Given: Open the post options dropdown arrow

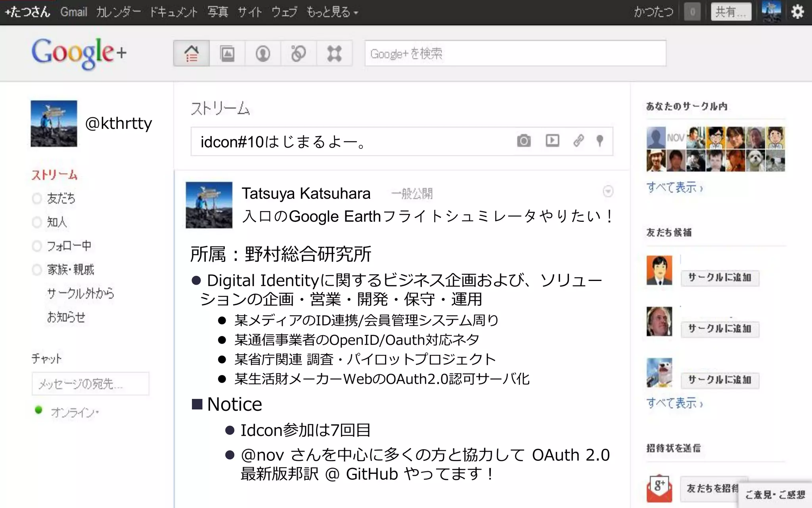Looking at the screenshot, I should point(608,192).
